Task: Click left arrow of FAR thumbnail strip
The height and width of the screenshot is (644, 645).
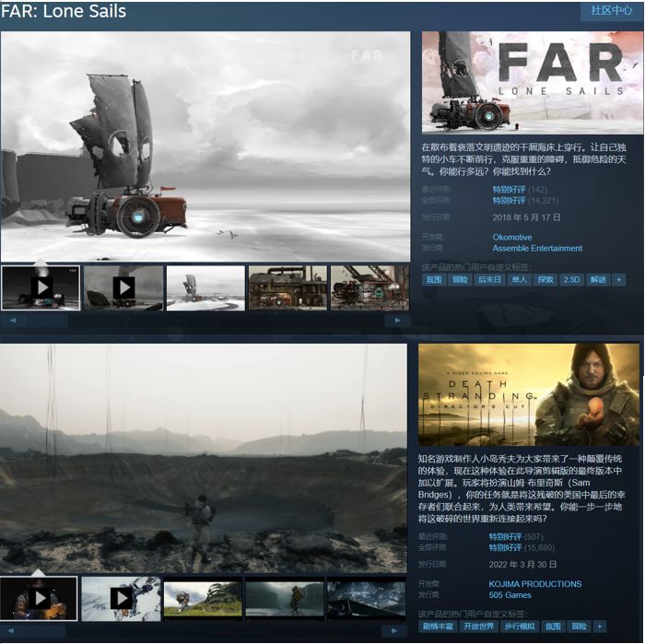Action: pos(13,321)
